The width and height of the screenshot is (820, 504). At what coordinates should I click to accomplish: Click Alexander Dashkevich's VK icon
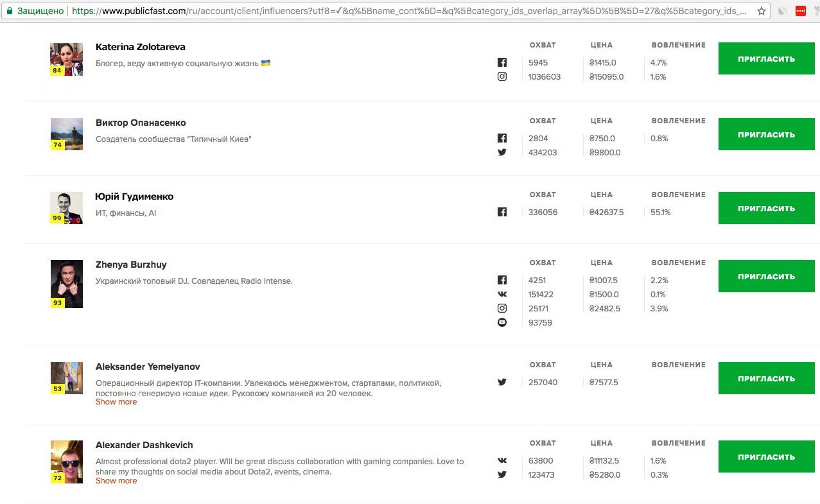click(x=502, y=460)
